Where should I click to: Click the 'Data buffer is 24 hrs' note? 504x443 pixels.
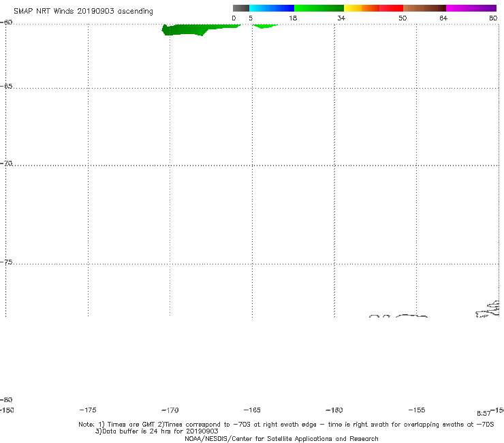157,431
